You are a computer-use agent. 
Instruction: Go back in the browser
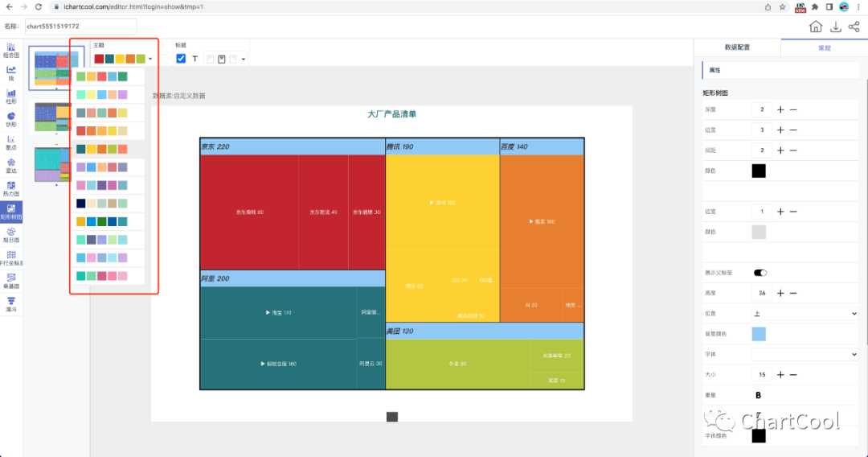pos(9,6)
